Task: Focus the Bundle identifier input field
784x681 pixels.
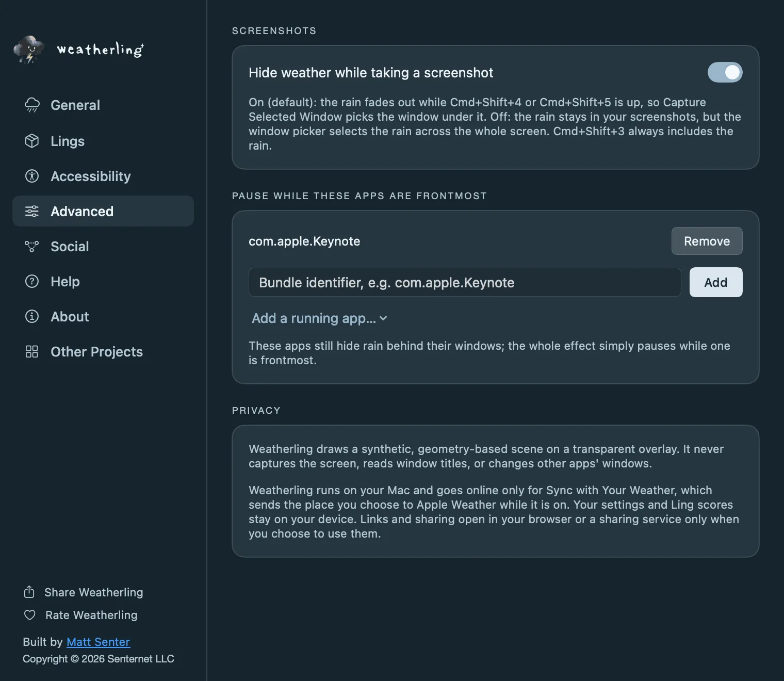Action: pyautogui.click(x=465, y=282)
